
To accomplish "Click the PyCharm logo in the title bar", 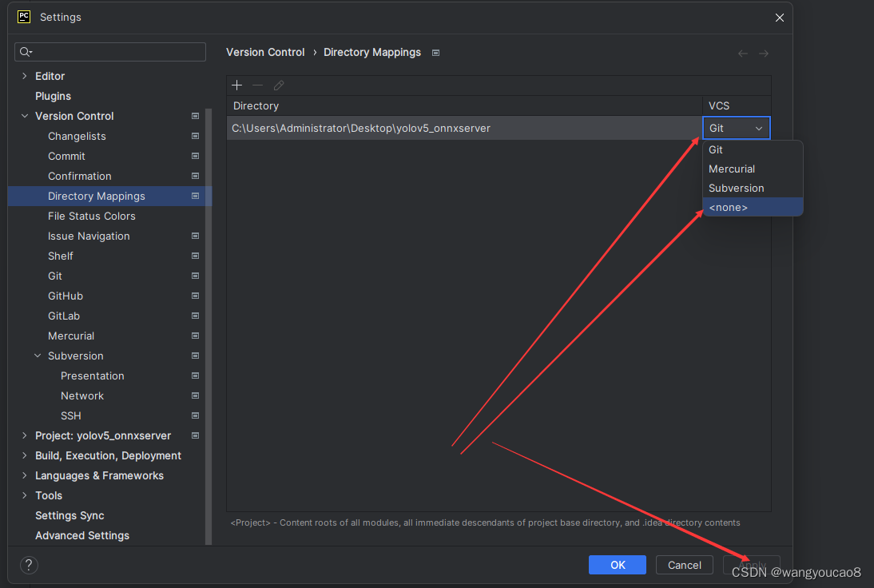I will (x=22, y=17).
